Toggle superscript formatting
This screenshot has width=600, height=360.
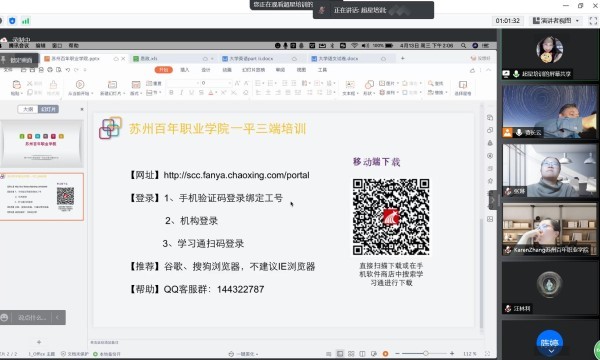(x=223, y=93)
